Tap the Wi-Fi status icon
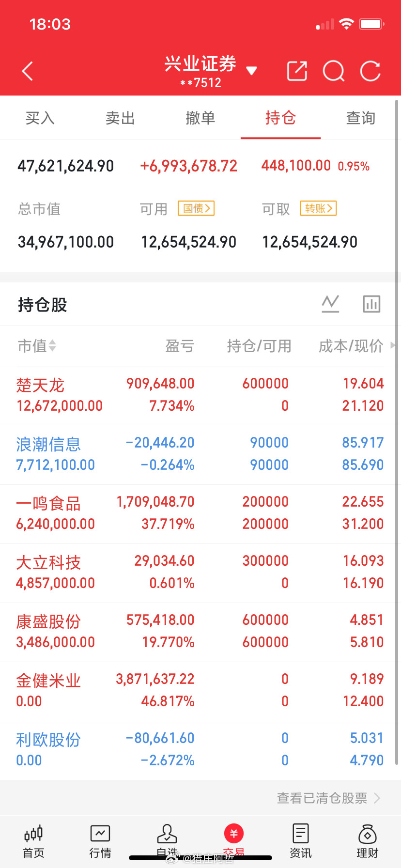 pyautogui.click(x=346, y=24)
